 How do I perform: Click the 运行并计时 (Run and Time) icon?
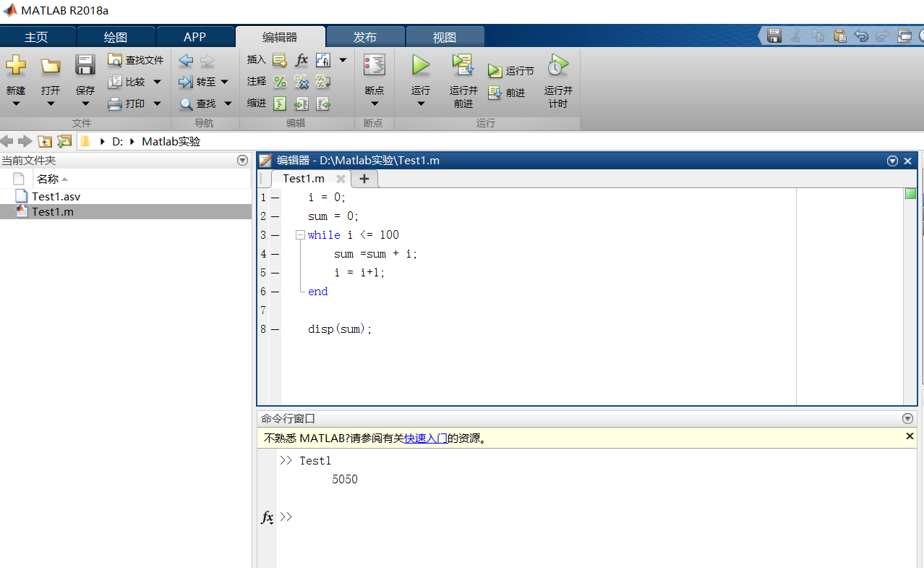coord(558,65)
